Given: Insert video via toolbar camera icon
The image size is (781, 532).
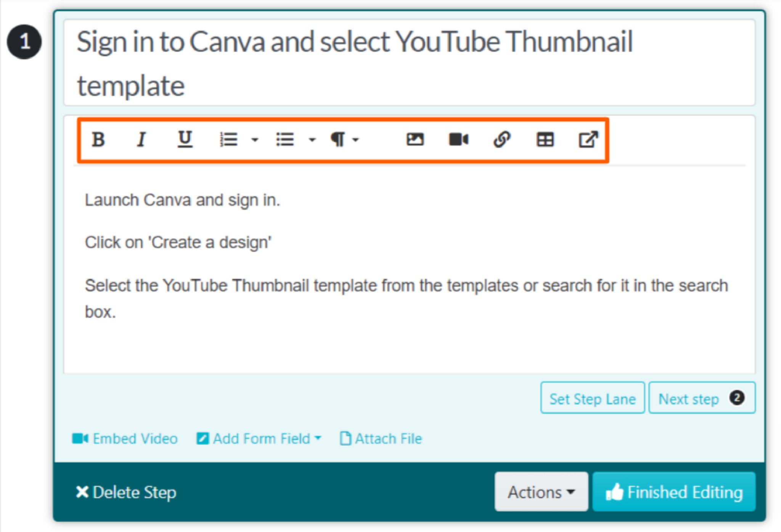Looking at the screenshot, I should (x=458, y=139).
